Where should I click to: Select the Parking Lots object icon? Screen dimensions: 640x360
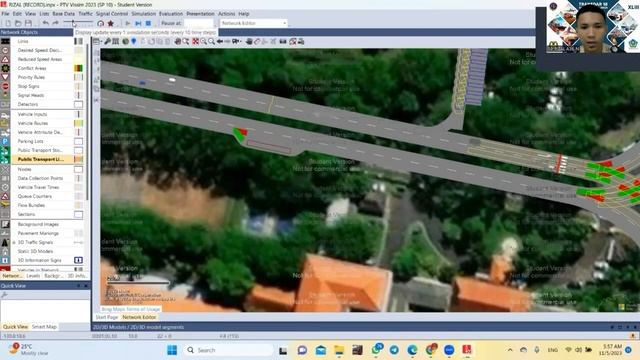tap(5, 141)
